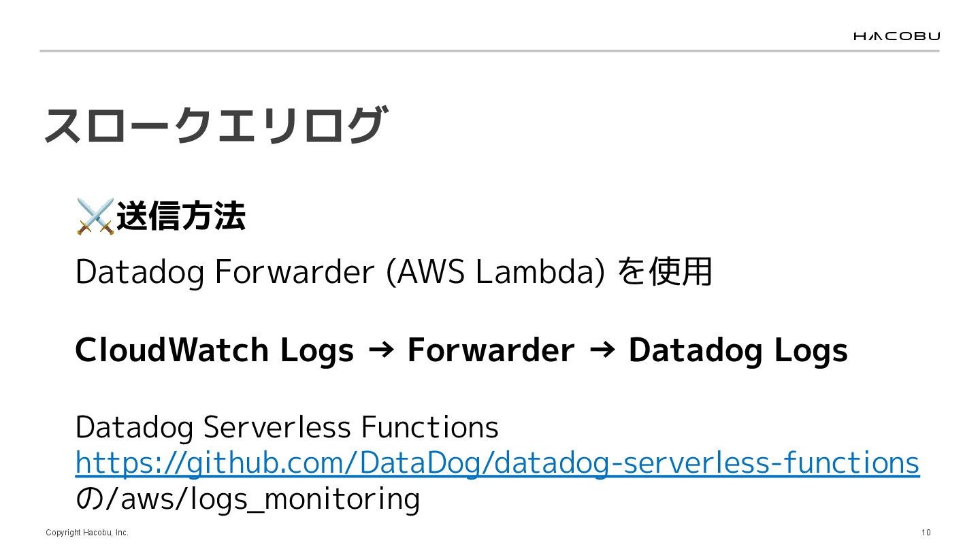Select the bold Datadog Logs text
Screen dimensions: 980x551
[738, 350]
